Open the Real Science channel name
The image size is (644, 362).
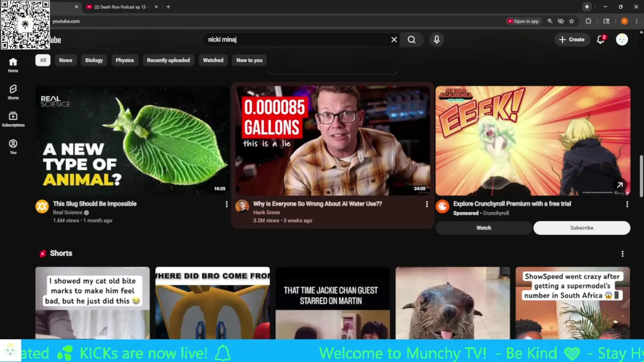pyautogui.click(x=67, y=213)
